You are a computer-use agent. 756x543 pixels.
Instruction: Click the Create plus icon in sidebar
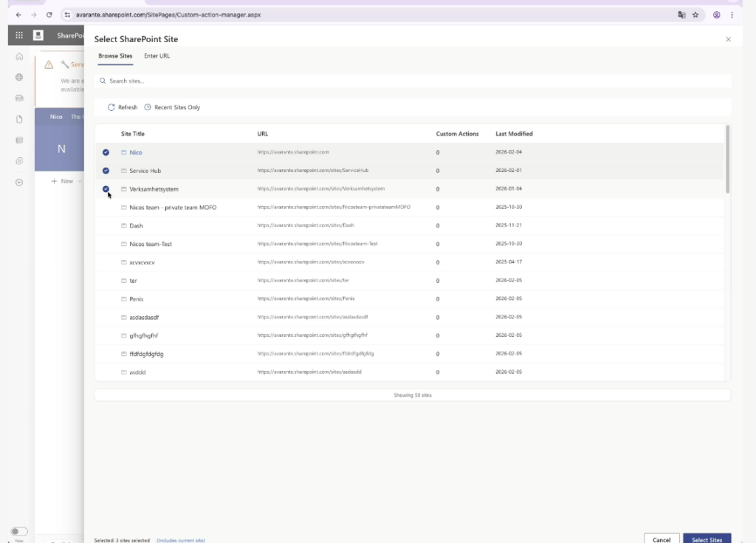point(19,182)
